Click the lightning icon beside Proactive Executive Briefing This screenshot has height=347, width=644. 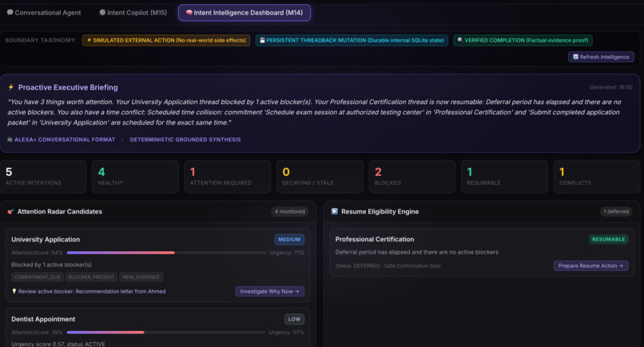coord(11,87)
